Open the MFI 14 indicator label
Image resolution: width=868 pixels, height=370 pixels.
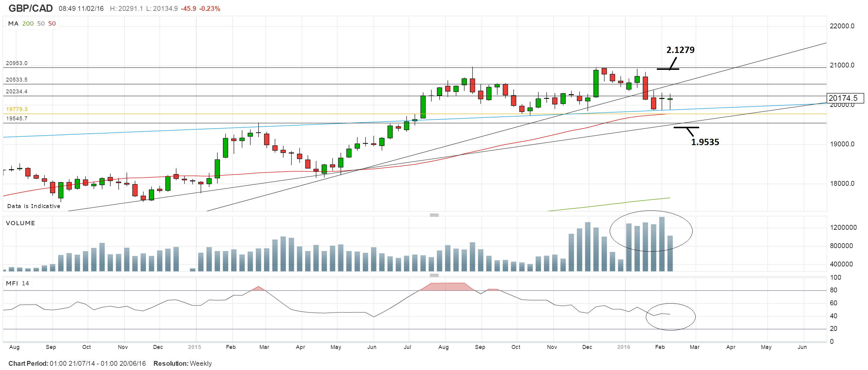coord(17,284)
